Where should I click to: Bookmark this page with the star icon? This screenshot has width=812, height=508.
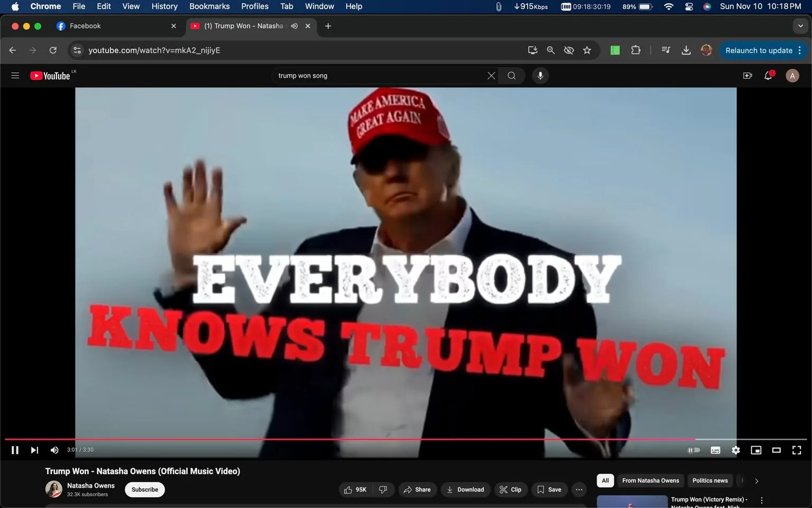[x=587, y=50]
